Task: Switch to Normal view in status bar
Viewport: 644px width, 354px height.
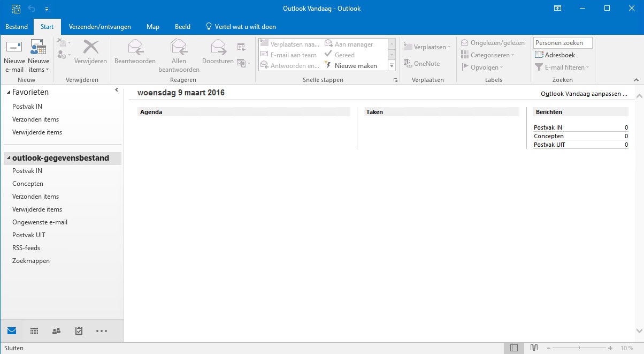Action: 513,348
